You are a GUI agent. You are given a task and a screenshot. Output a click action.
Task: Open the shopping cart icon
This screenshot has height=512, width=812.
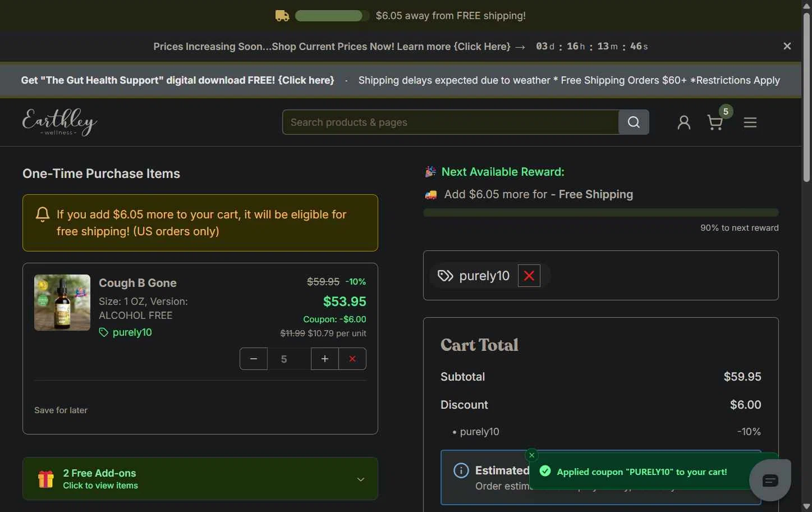coord(715,122)
